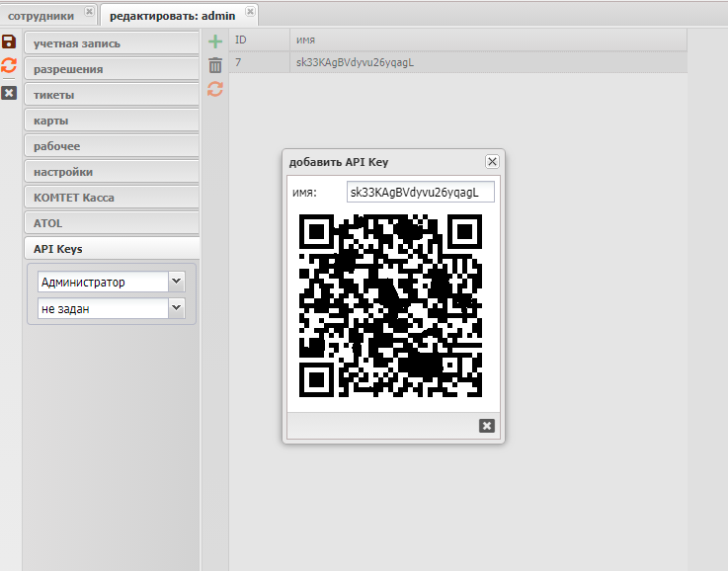Click the имя text field in dialog

pyautogui.click(x=420, y=193)
